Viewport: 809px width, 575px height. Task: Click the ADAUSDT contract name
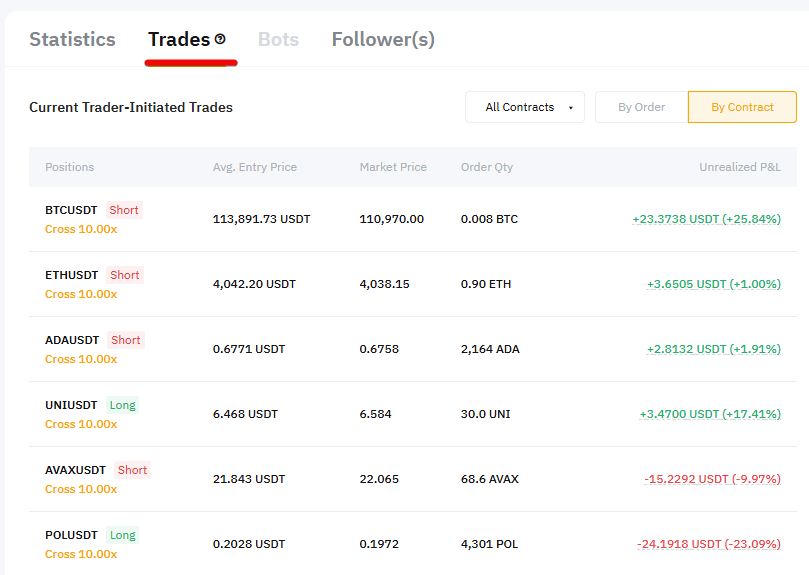point(73,340)
